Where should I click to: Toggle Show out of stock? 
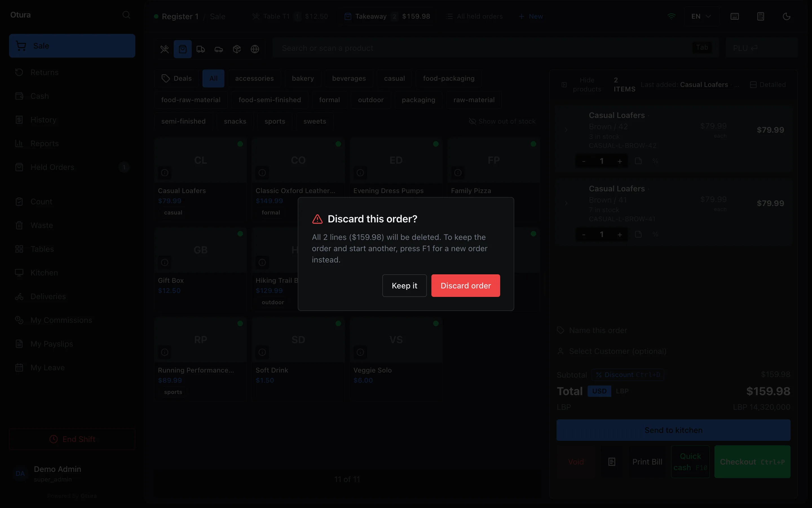coord(502,121)
